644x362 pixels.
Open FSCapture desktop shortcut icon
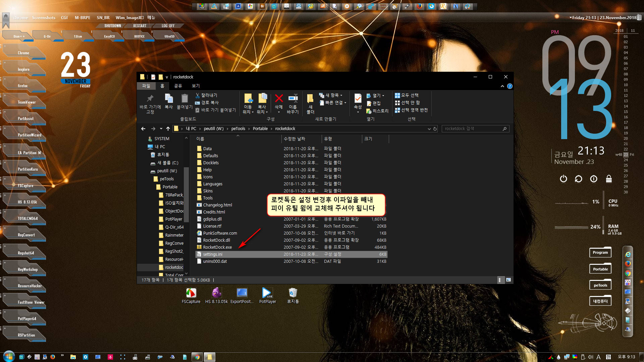point(191,293)
